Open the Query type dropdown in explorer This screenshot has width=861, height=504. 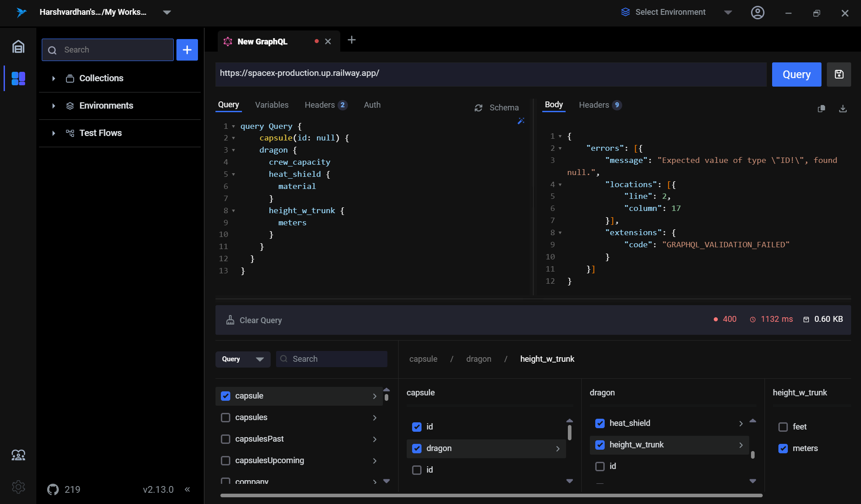point(243,359)
